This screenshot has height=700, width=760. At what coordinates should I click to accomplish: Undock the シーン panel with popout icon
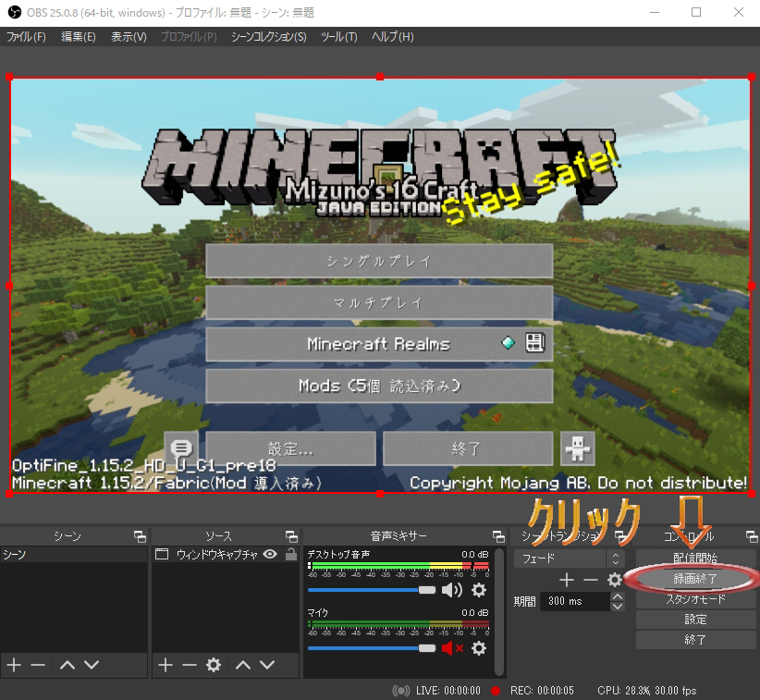tap(140, 536)
